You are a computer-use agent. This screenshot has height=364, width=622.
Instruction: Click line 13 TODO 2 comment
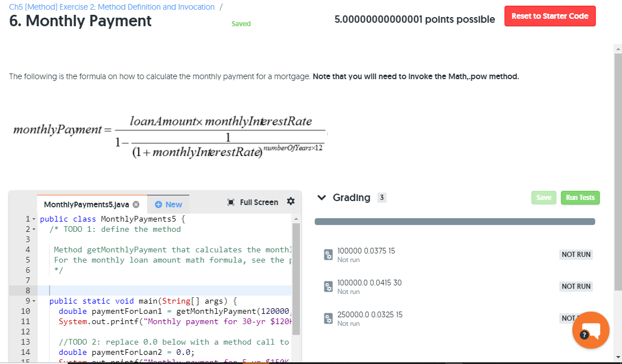click(x=174, y=342)
